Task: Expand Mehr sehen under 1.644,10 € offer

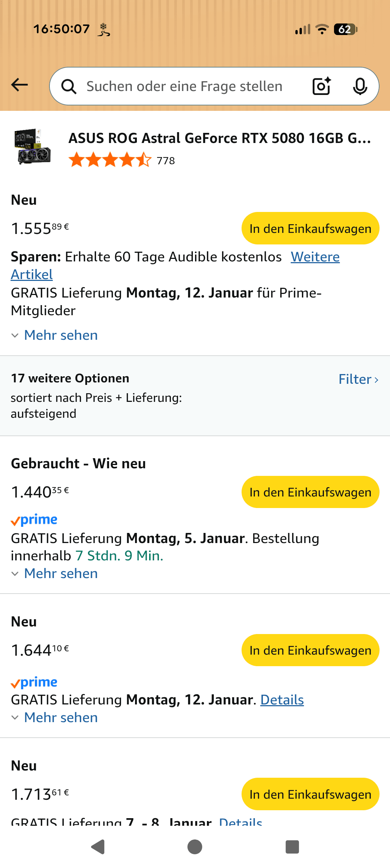Action: 61,718
